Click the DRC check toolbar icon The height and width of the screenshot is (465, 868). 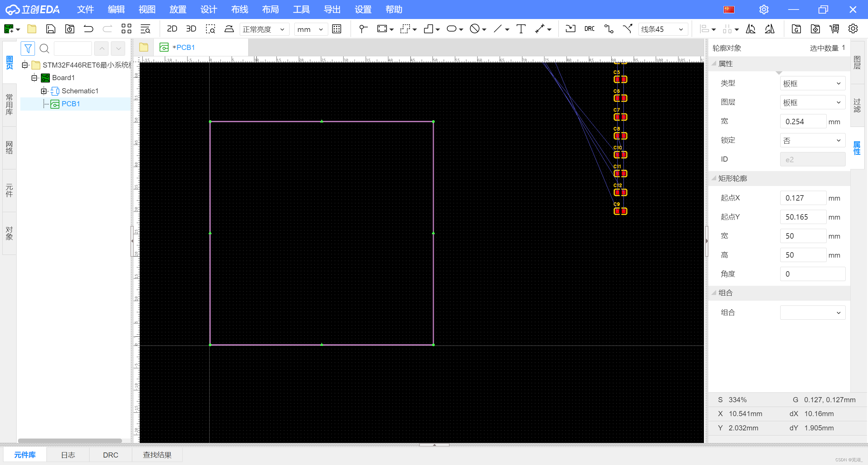tap(589, 29)
